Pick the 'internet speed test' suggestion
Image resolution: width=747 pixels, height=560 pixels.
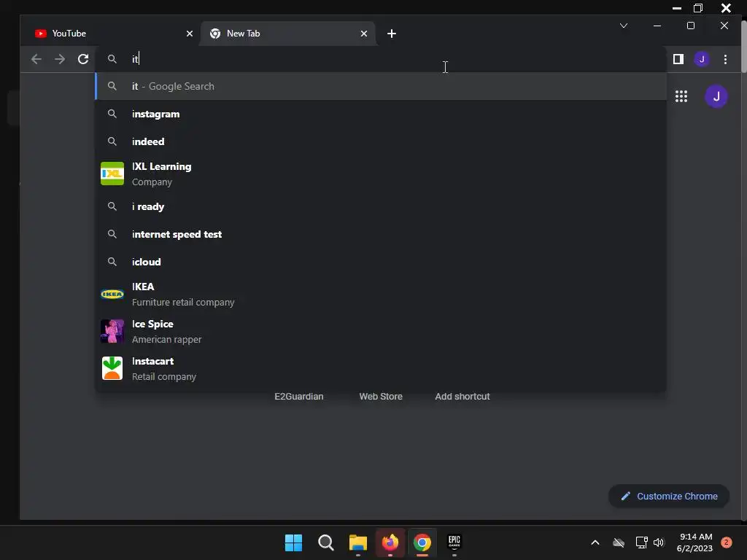point(381,234)
